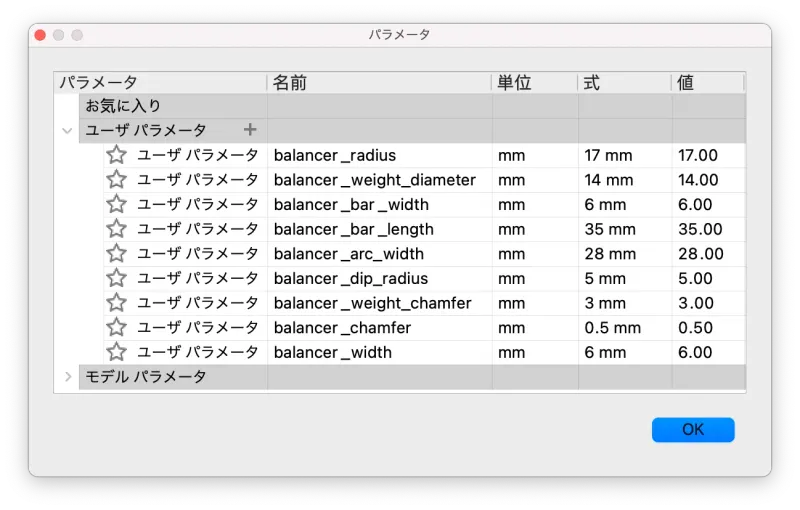
Task: Click the 0.5 mm expression field
Action: [625, 327]
